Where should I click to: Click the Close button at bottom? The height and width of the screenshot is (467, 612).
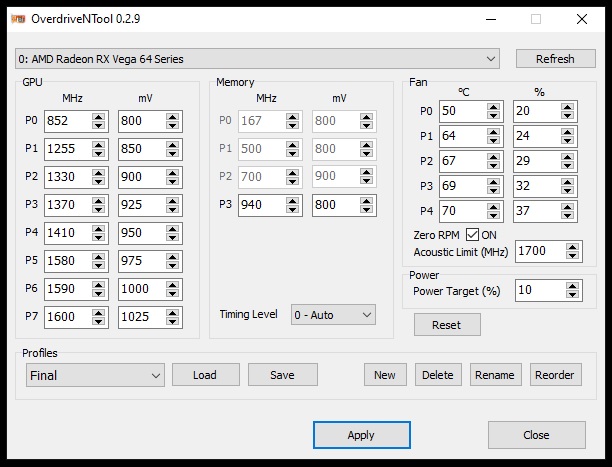(536, 435)
